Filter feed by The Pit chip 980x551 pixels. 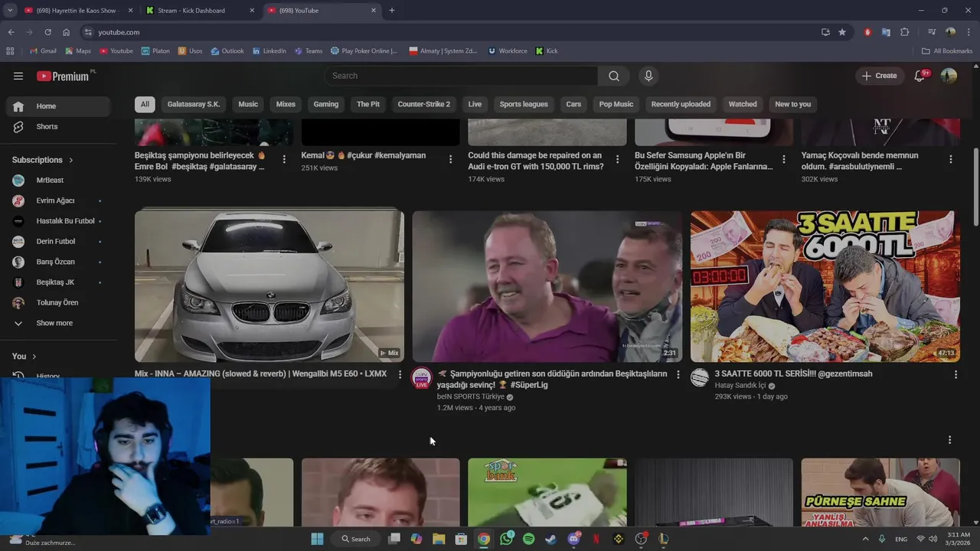pyautogui.click(x=368, y=104)
